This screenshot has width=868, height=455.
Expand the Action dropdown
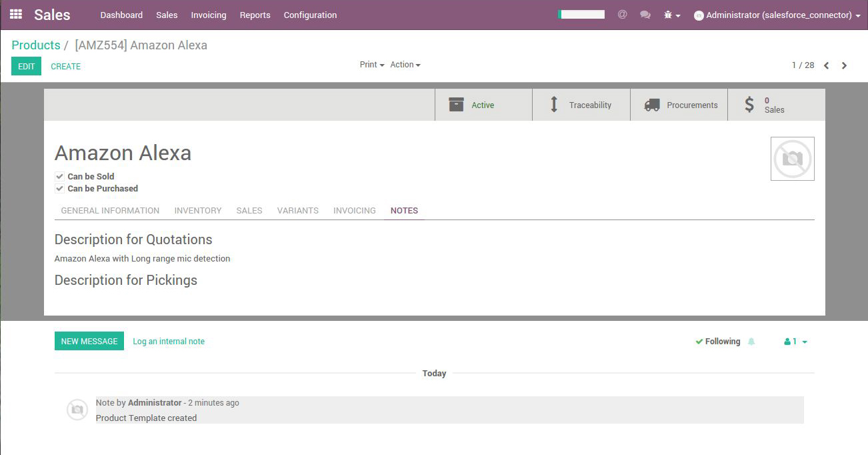coord(405,65)
